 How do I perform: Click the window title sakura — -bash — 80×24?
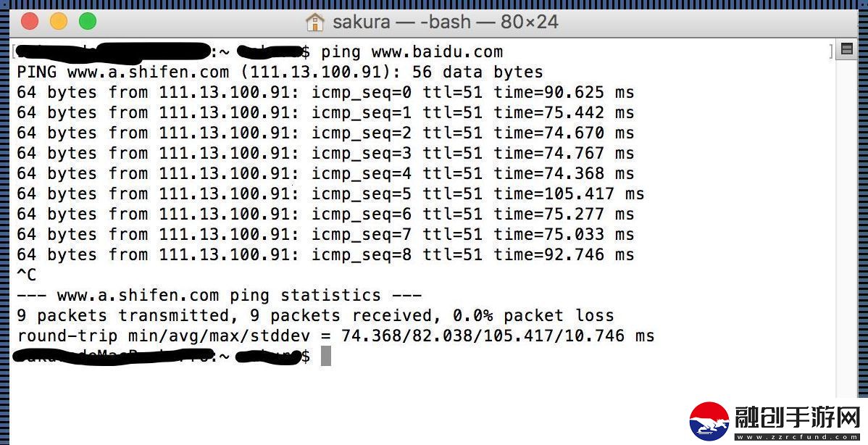pyautogui.click(x=445, y=22)
